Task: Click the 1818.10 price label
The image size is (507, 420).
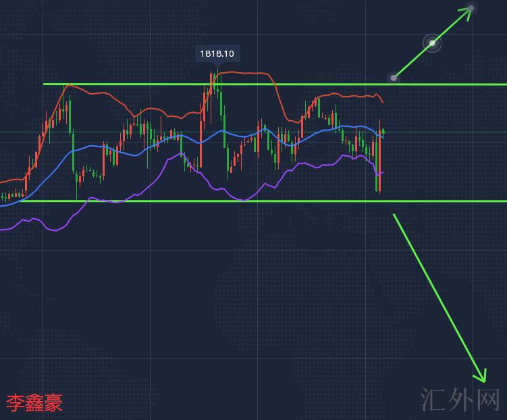Action: coord(217,53)
